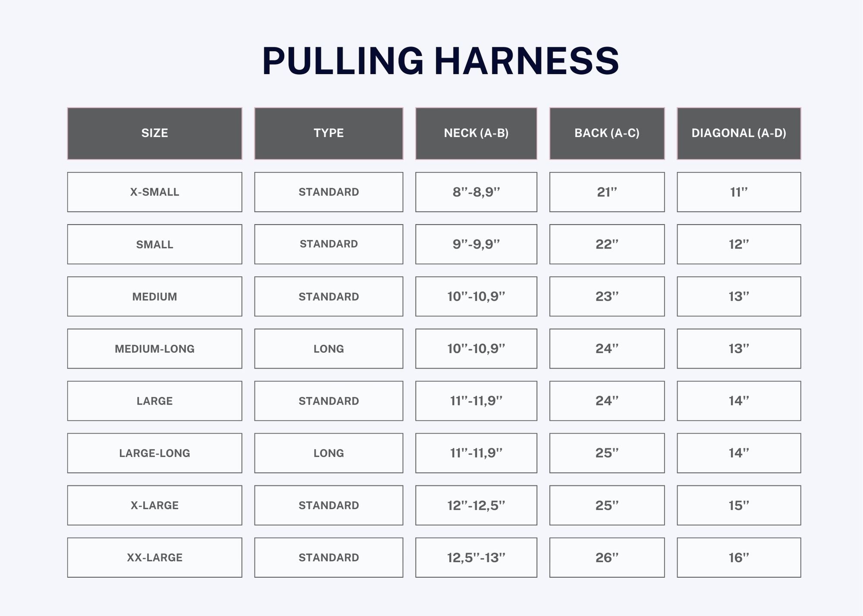Select the 12,5''-13'' neck cell

point(476,557)
